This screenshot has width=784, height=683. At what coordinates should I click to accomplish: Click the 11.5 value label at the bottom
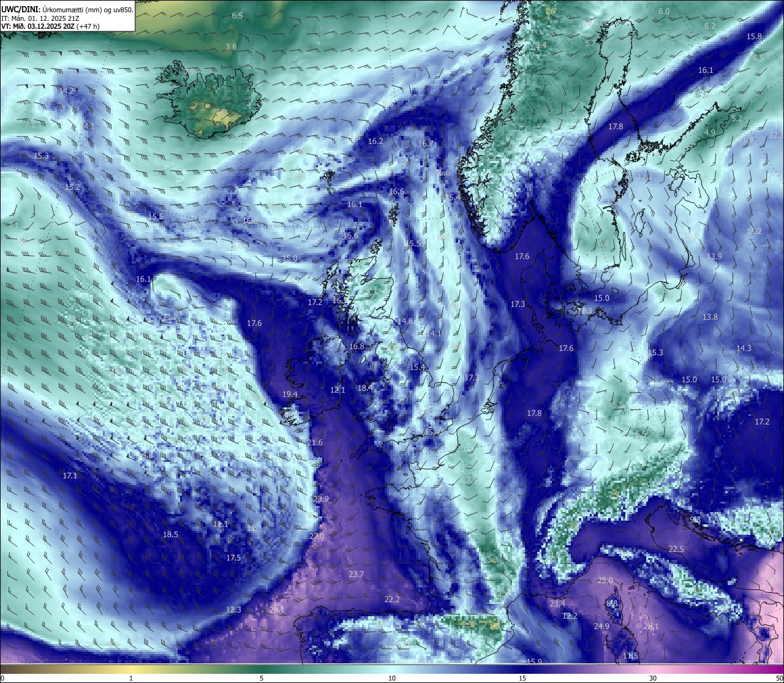click(x=630, y=655)
